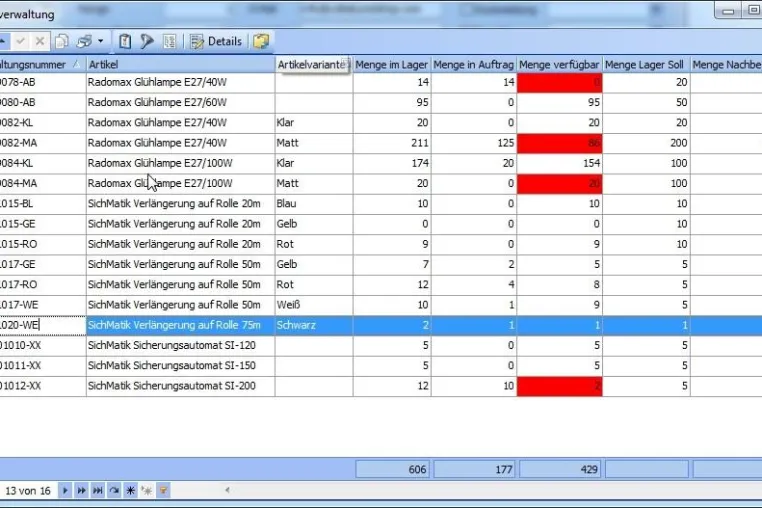The height and width of the screenshot is (508, 762).
Task: Click Lager Soll value '200' cell
Action: coord(646,143)
